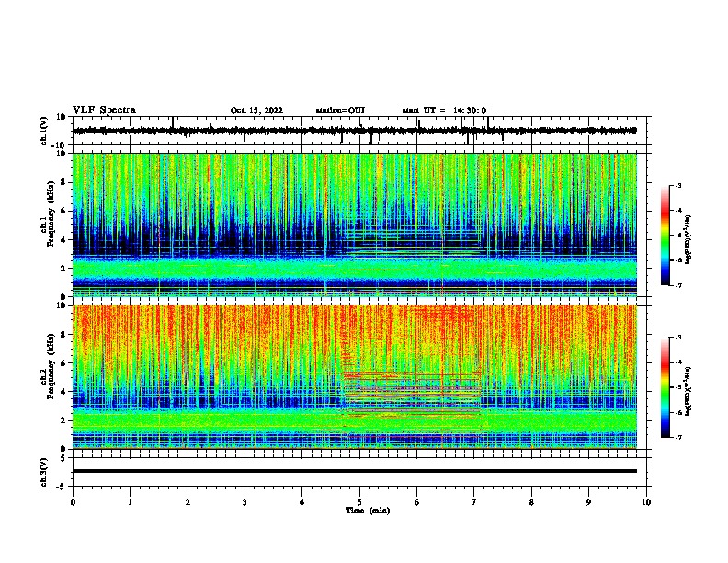728x563 pixels.
Task: Click the "6" kHz tick of ch.1 spectrogram
Action: tap(64, 211)
